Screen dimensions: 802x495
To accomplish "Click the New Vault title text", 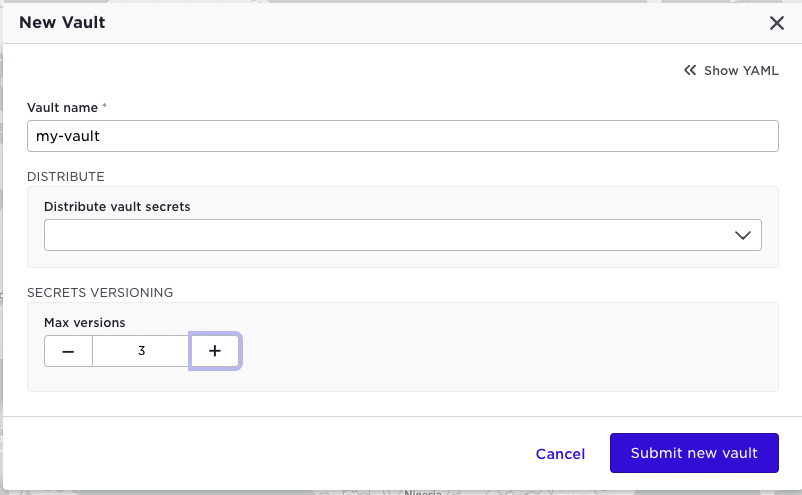I will pos(62,22).
